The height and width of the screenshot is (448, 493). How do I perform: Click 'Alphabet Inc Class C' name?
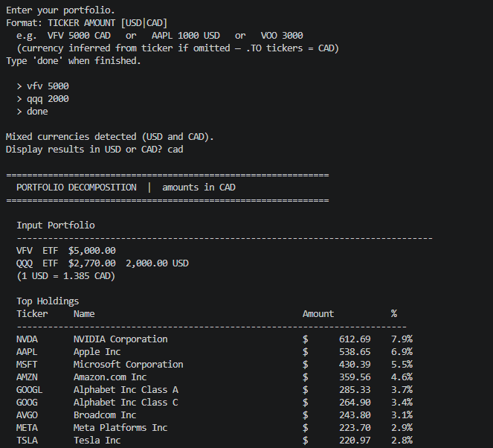pos(126,403)
